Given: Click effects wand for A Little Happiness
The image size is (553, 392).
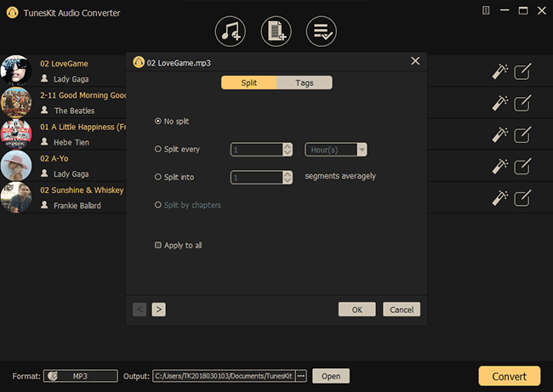Looking at the screenshot, I should coord(499,134).
